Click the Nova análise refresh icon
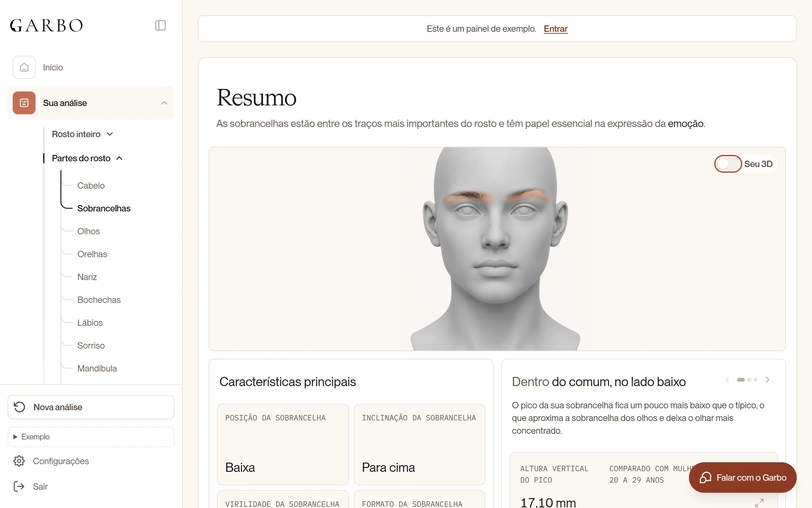Screen dimensions: 812x508 19,407
